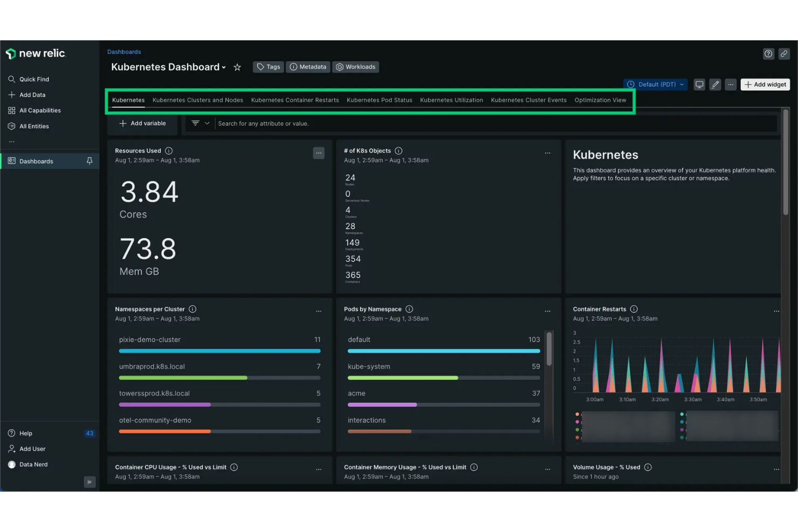Viewport: 798px width, 532px height.
Task: Favorite the dashboard with the star icon
Action: [237, 67]
